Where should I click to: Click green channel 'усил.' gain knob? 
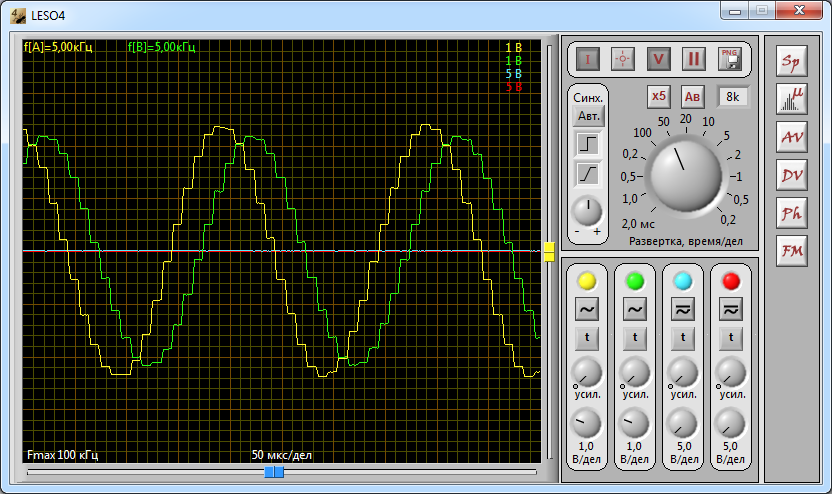[635, 372]
